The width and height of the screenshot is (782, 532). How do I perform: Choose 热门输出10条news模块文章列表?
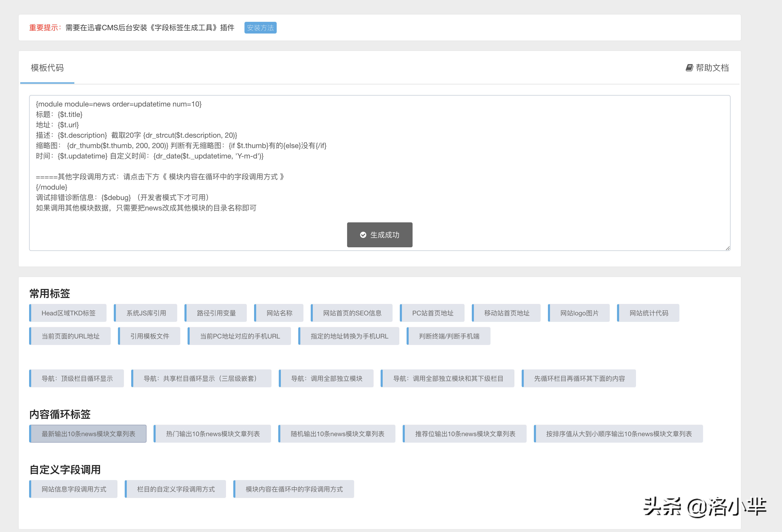212,434
